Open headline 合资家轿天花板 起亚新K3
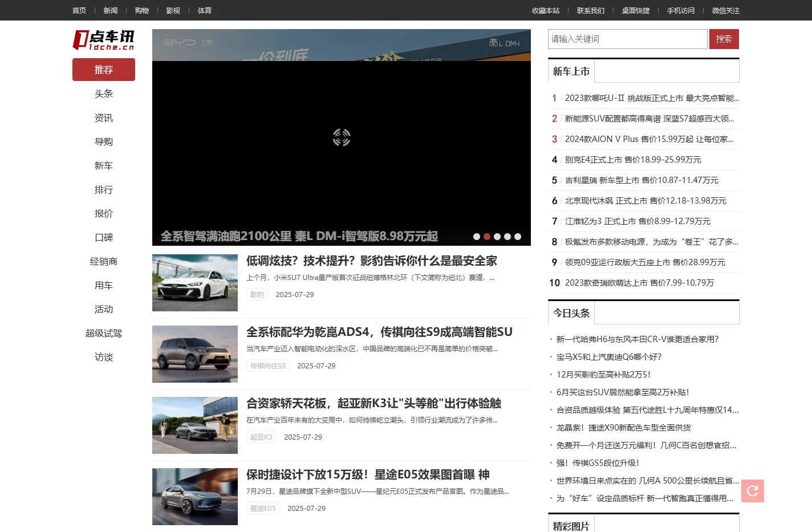The width and height of the screenshot is (812, 532). tap(373, 403)
